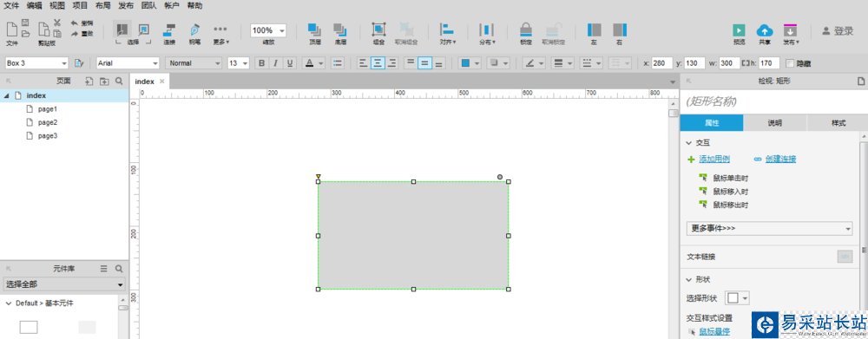The image size is (868, 339).
Task: Click the Redo arrow
Action: (75, 34)
